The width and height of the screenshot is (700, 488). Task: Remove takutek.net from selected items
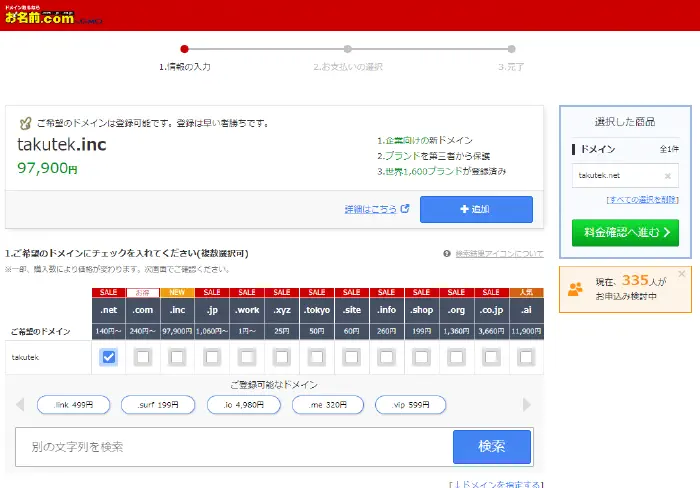tap(667, 176)
